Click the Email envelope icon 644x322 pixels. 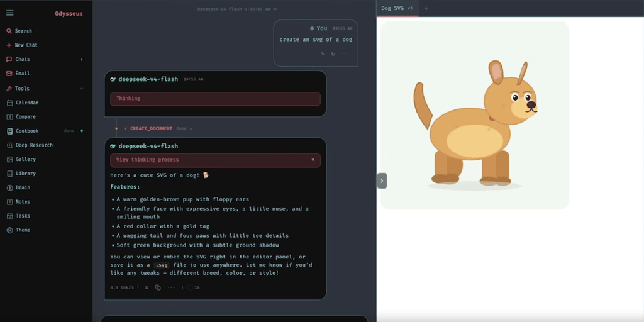(x=9, y=74)
